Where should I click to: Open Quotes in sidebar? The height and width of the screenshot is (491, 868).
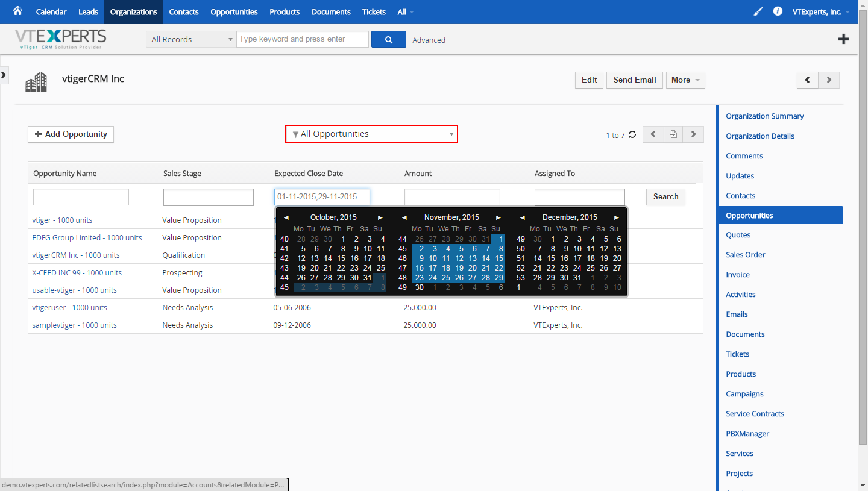738,235
